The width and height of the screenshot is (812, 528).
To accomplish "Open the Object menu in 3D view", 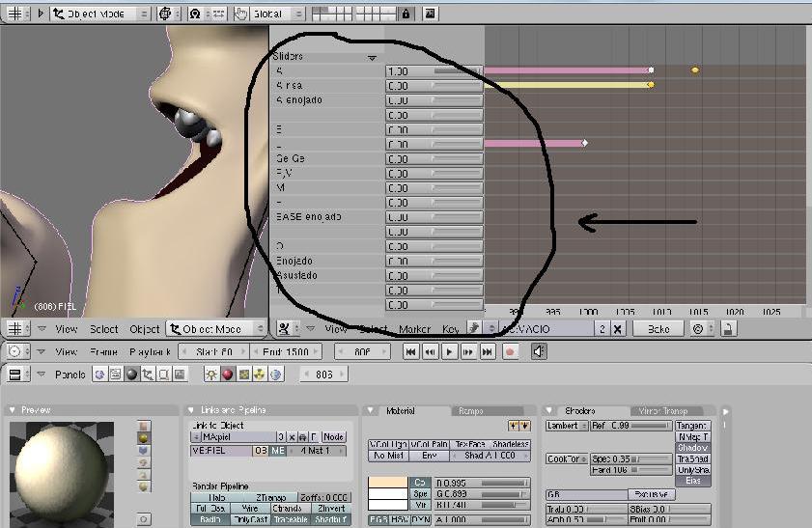I will [x=145, y=329].
